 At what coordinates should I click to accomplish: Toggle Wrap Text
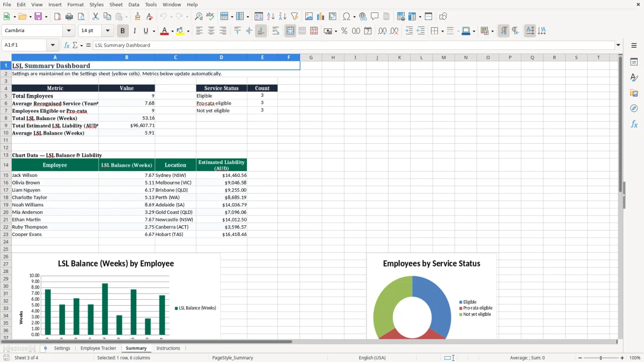point(276,31)
